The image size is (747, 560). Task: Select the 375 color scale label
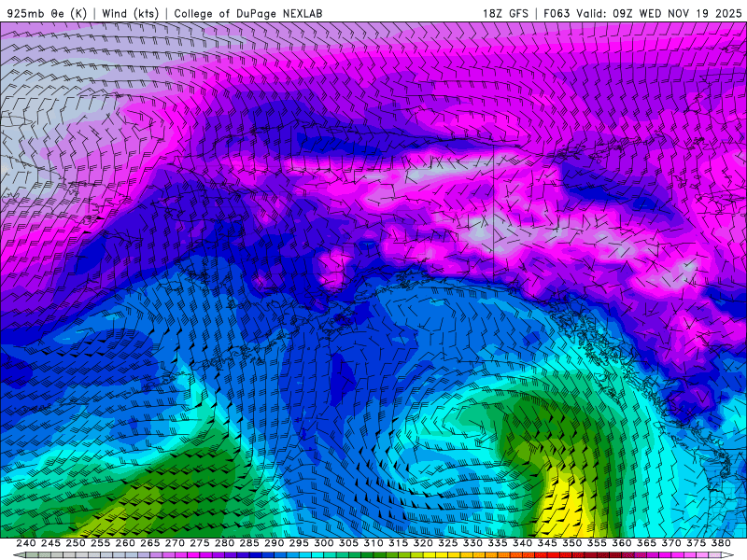(696, 543)
